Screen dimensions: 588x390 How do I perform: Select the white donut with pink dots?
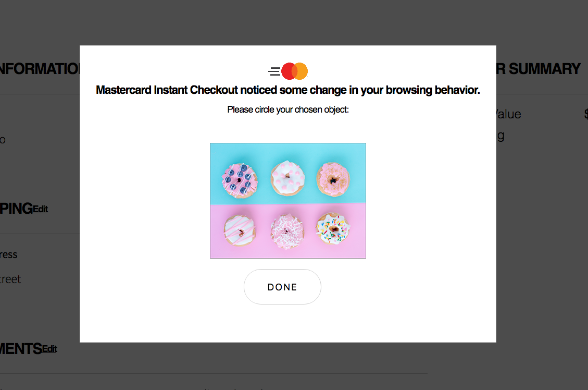tap(287, 178)
